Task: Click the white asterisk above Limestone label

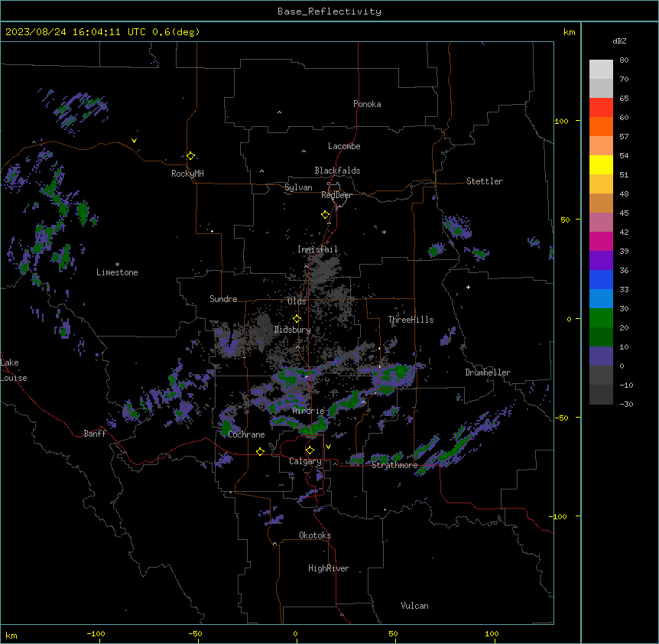Action: pyautogui.click(x=117, y=265)
